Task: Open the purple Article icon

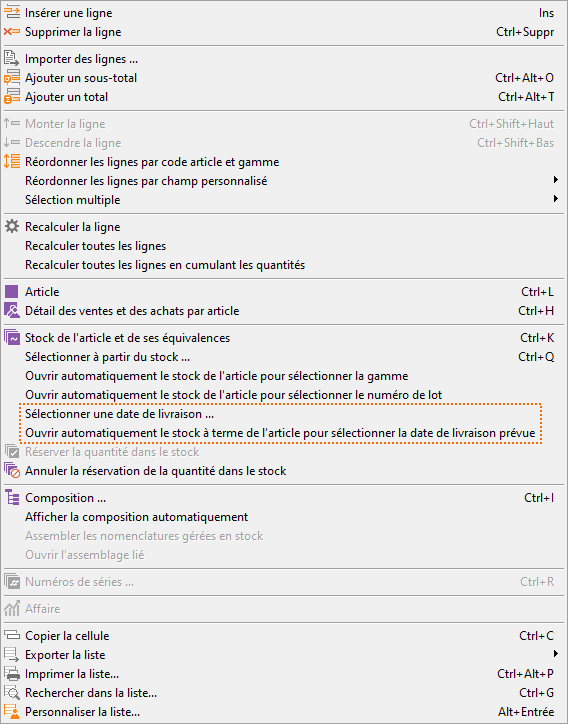Action: 12,292
